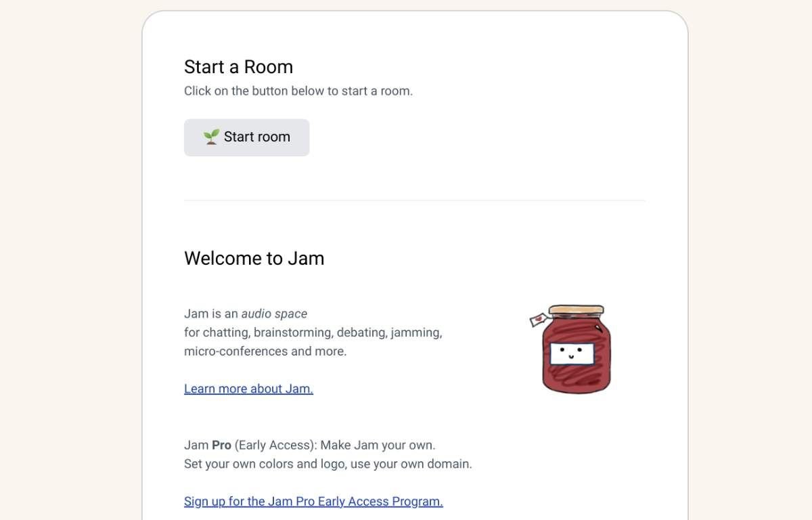Click the 'Set your own colors and logo' line
Screen dimensions: 812x520
tap(328, 464)
